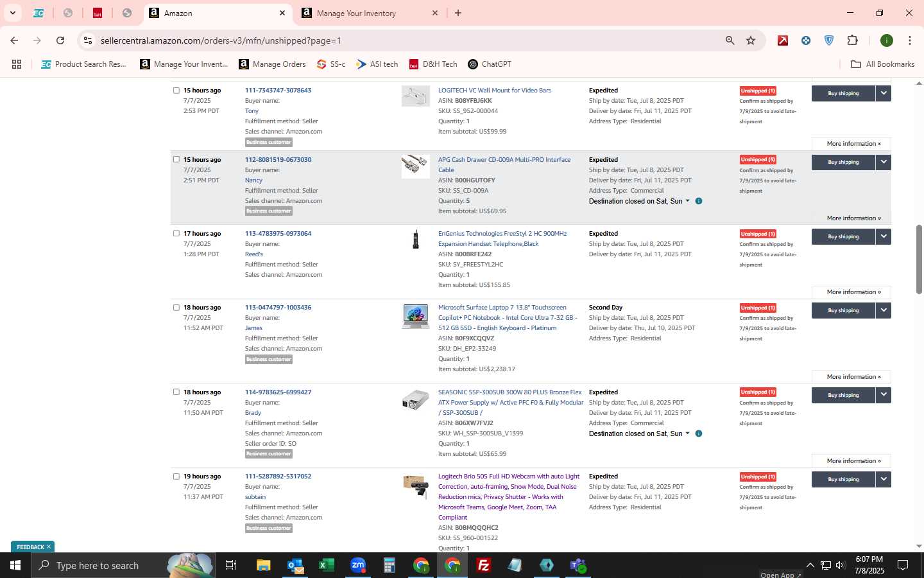Reload the page with refresh icon
This screenshot has width=924, height=578.
point(60,40)
